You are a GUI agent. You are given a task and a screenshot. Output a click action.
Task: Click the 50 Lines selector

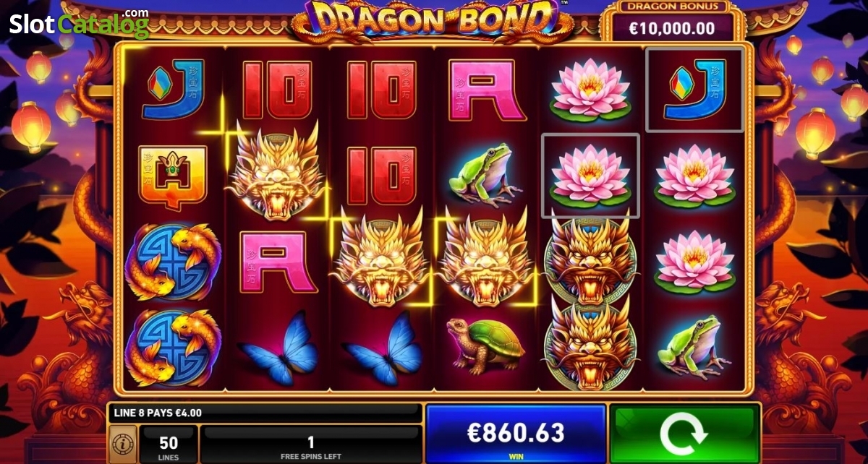point(168,444)
